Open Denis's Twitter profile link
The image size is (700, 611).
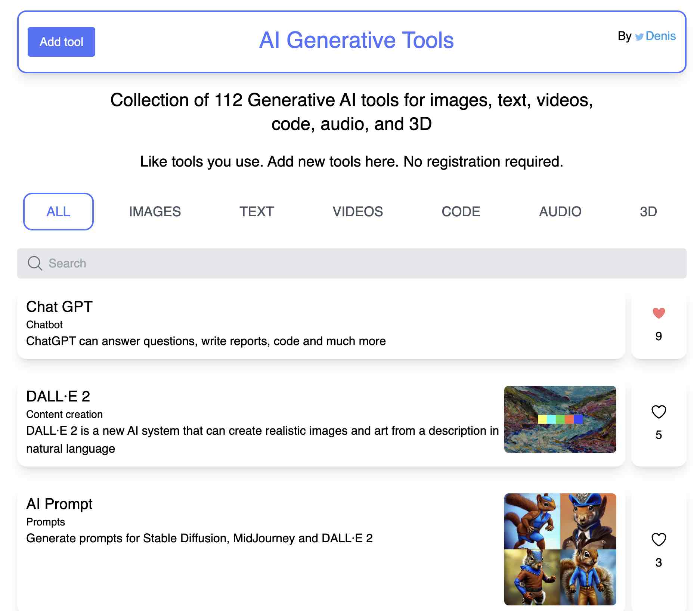(x=660, y=36)
